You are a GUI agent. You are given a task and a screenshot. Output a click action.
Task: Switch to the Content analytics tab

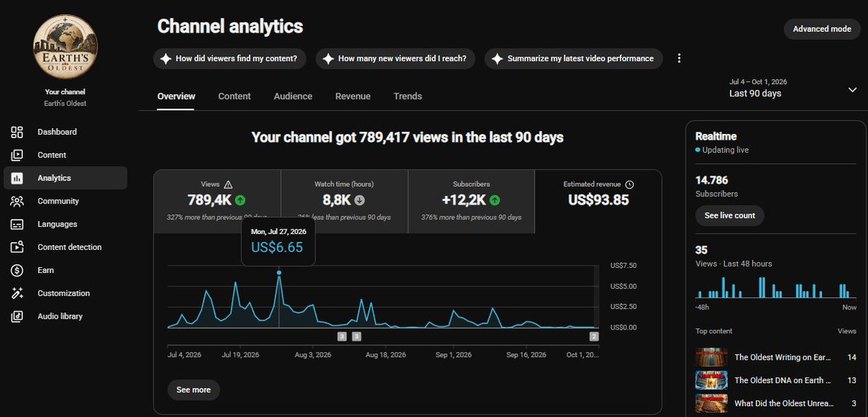coord(234,96)
